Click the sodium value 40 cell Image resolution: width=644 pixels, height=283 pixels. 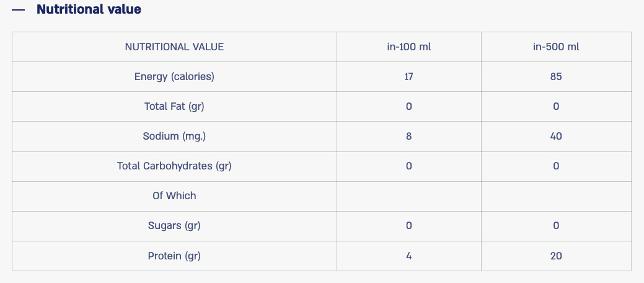click(x=556, y=136)
